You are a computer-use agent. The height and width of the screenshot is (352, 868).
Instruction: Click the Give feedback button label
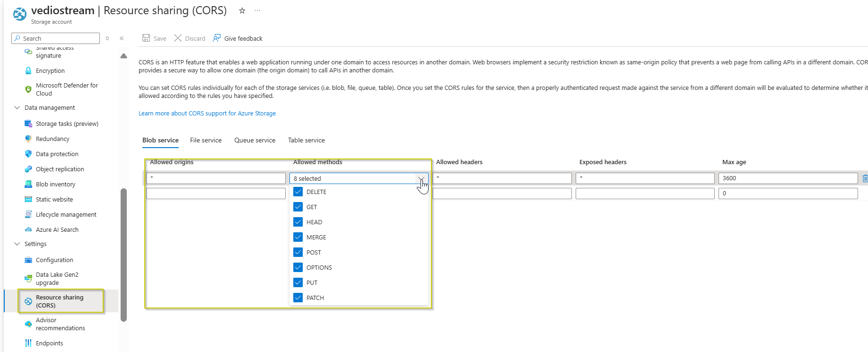pyautogui.click(x=243, y=38)
